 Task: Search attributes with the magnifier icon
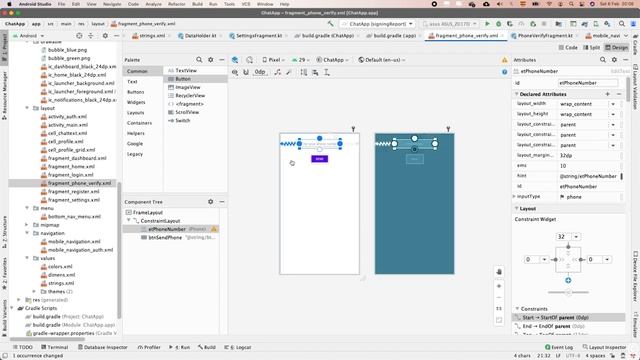point(603,60)
